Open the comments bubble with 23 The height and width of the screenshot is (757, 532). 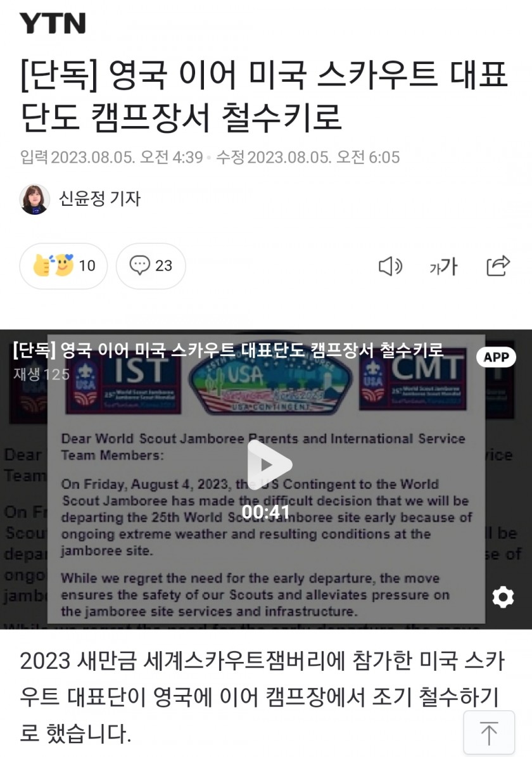[151, 266]
